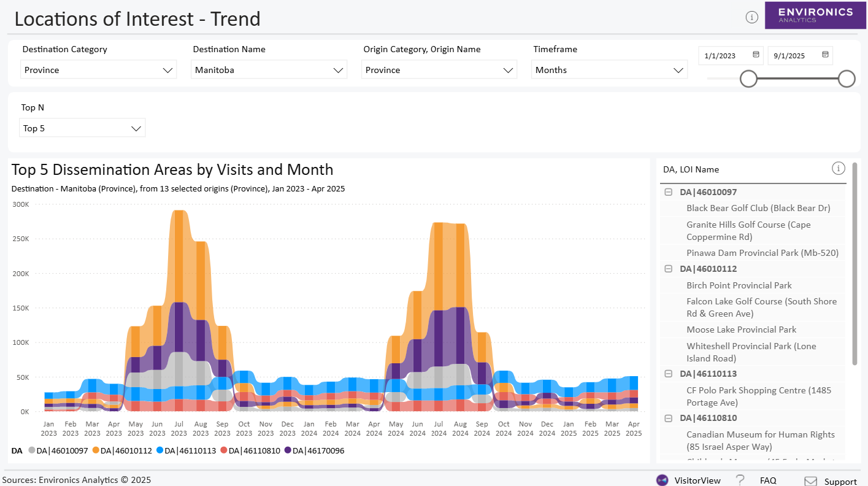Click the Support envelope icon
The height and width of the screenshot is (486, 868).
pos(810,480)
